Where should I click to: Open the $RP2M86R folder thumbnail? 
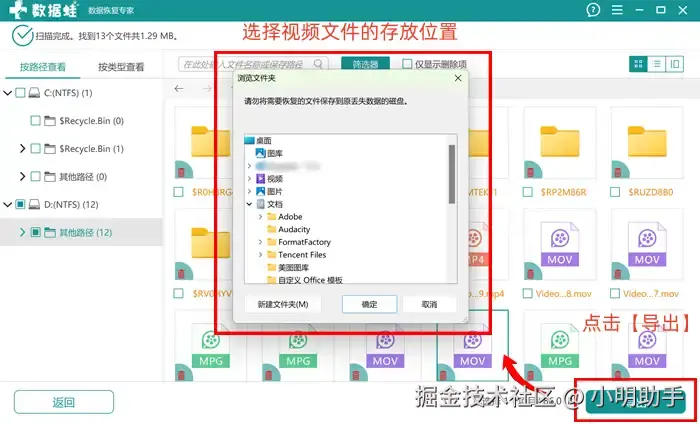(x=559, y=142)
